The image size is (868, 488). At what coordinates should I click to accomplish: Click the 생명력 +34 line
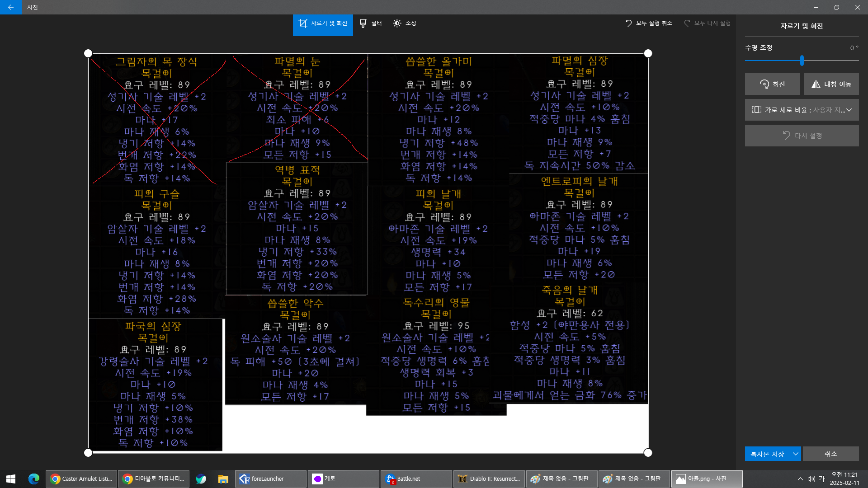tap(438, 252)
